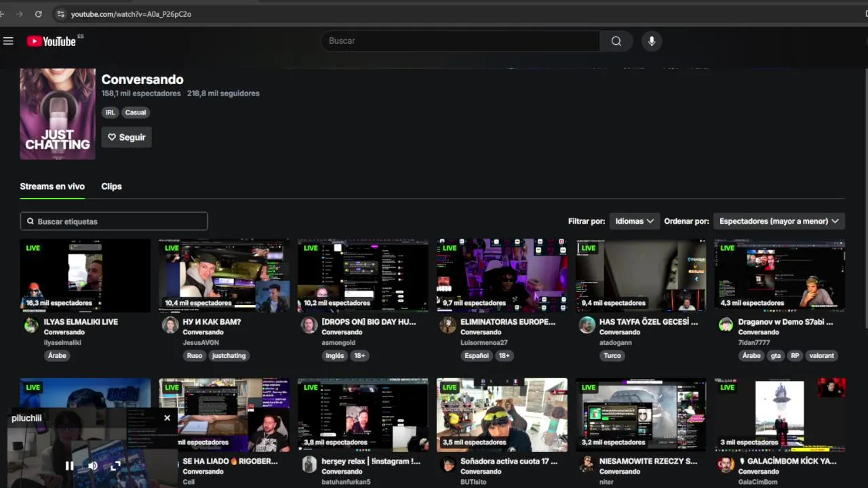Switch to the Clips tab
This screenshot has width=868, height=488.
pos(111,186)
